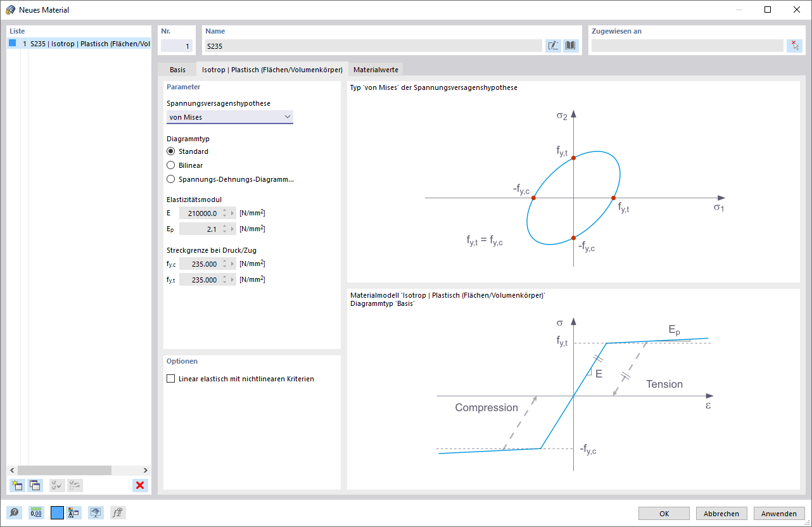The width and height of the screenshot is (812, 527).
Task: Click the blue color marker of the S235 list row
Action: [x=13, y=43]
